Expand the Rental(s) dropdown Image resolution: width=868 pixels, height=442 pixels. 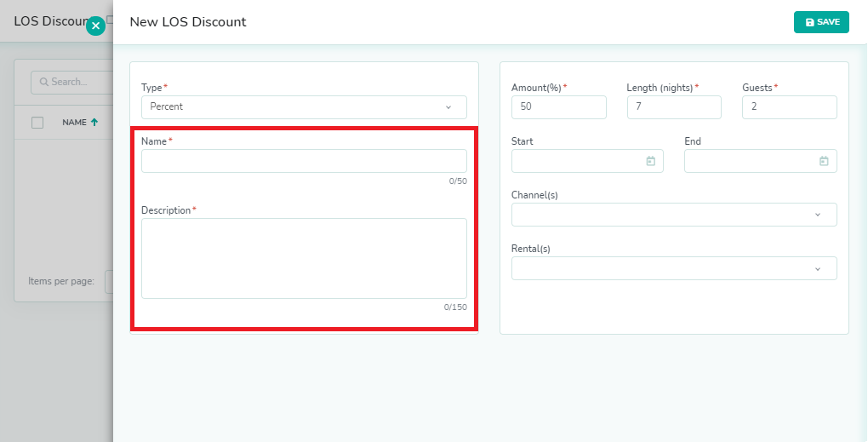coord(674,268)
